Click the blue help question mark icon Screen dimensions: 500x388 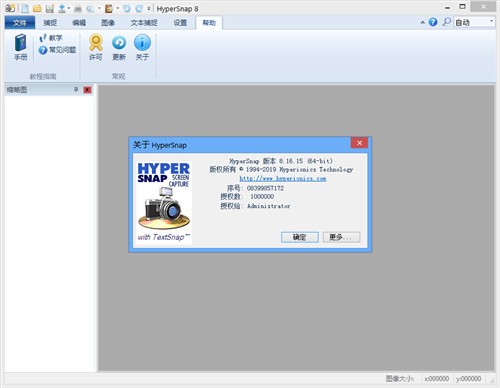[433, 22]
